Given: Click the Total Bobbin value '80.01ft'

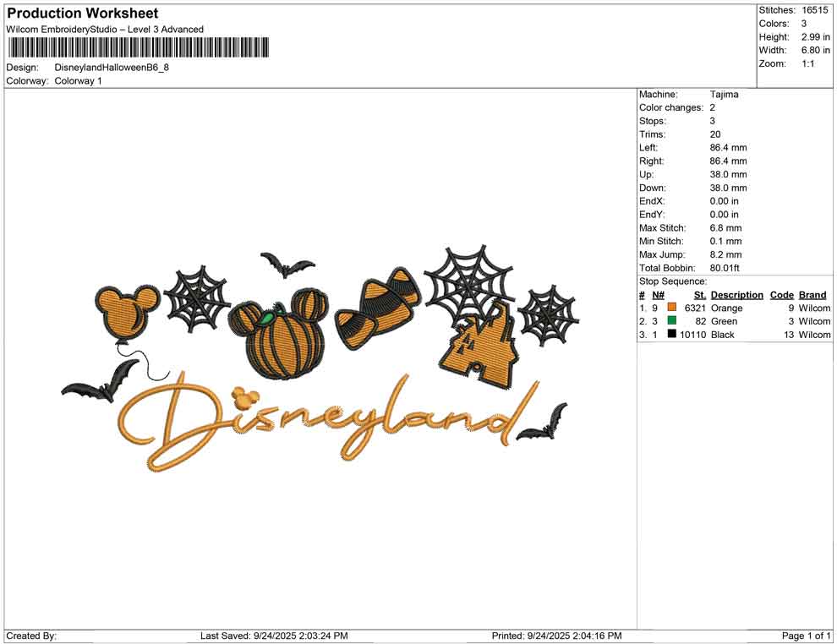Looking at the screenshot, I should (725, 268).
